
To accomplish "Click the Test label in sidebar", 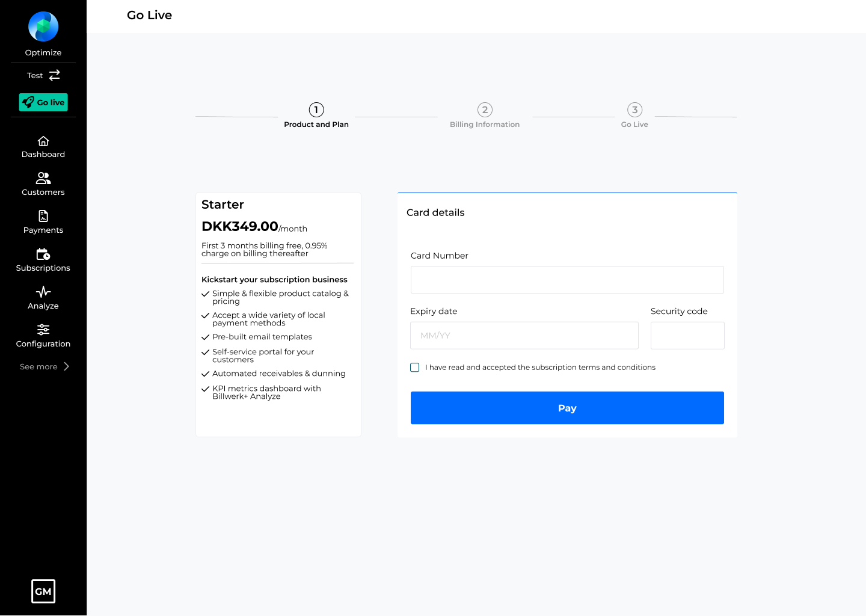I will coord(35,76).
